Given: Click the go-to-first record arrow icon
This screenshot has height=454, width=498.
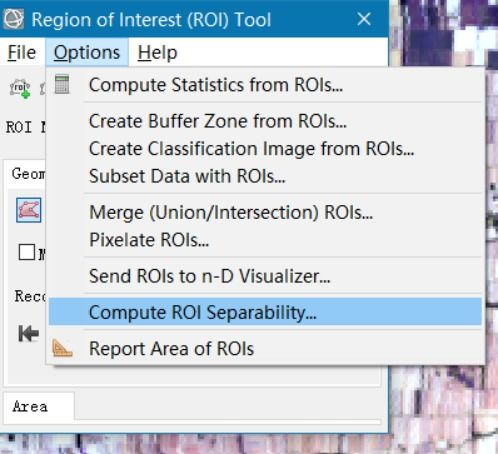Looking at the screenshot, I should click(x=29, y=333).
